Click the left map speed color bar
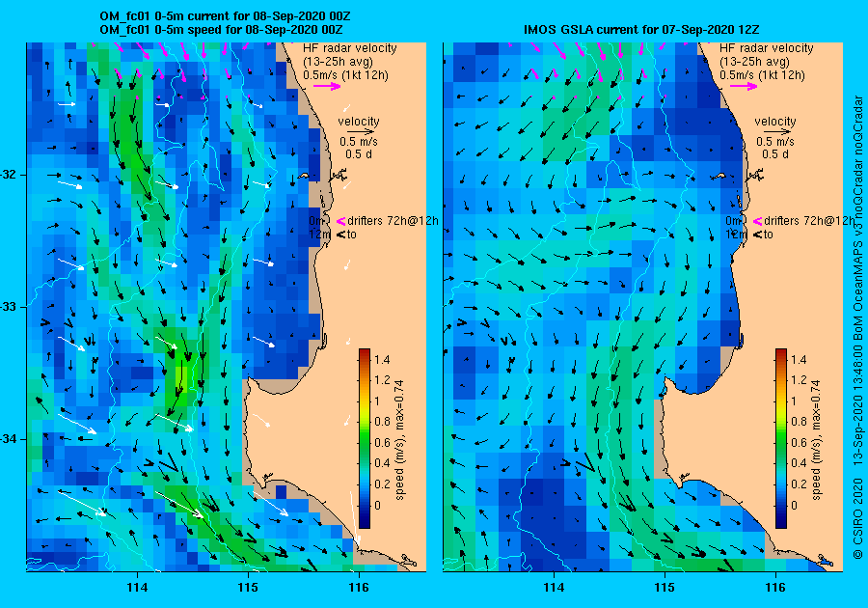 pos(365,438)
